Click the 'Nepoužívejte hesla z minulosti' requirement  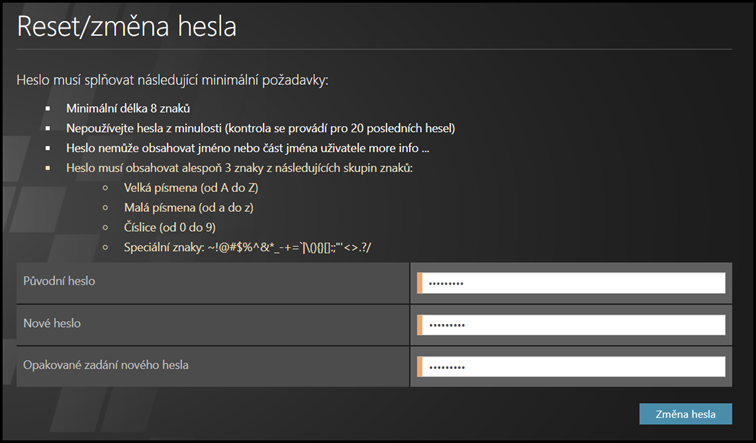[260, 128]
